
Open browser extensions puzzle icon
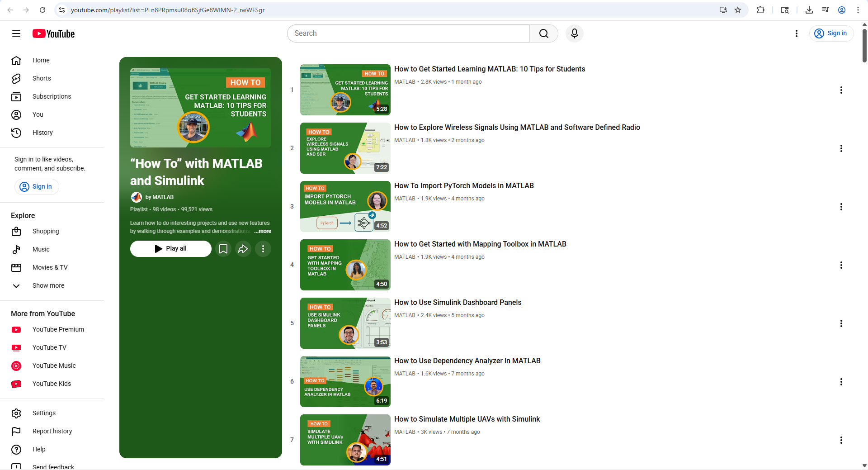click(761, 10)
